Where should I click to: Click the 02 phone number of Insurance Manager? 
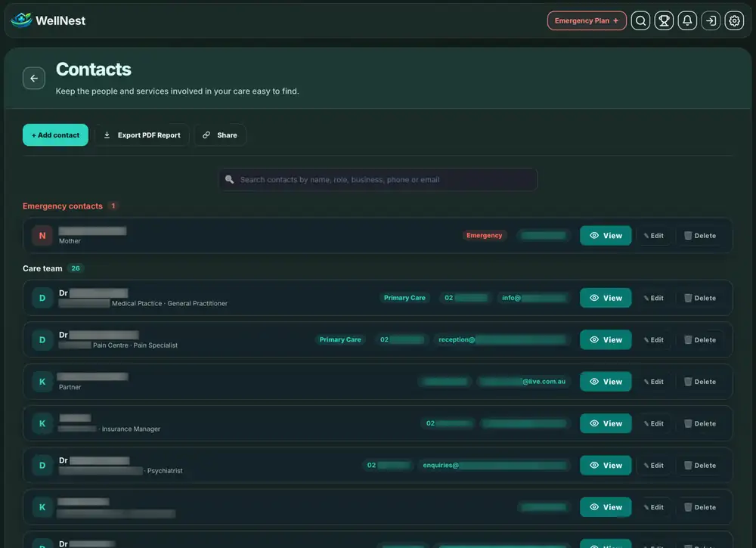tap(448, 423)
